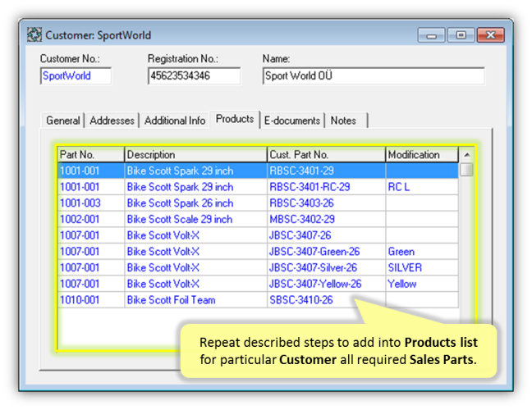532x410 pixels.
Task: Click the Yellow modification cell
Action: click(422, 284)
